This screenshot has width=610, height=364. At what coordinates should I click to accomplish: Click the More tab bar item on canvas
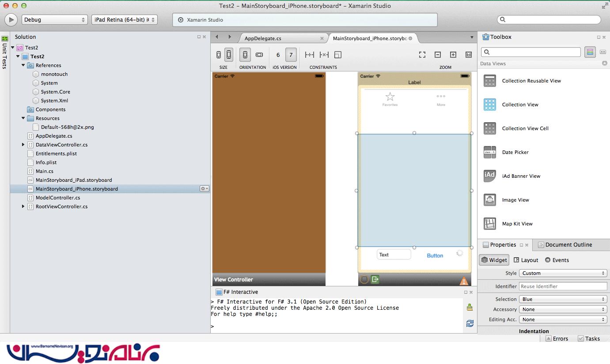(441, 100)
